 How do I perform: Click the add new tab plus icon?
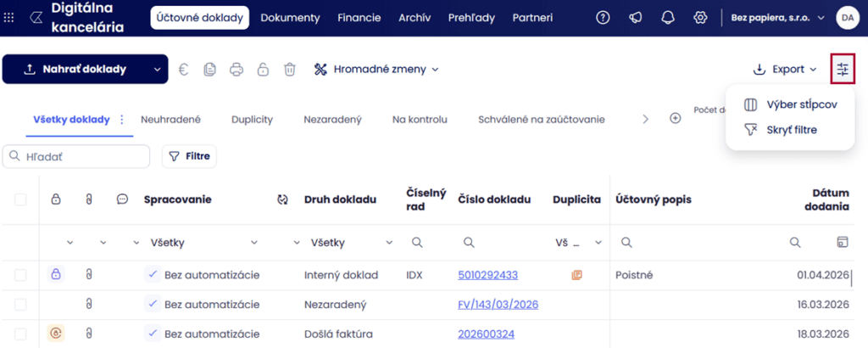676,119
